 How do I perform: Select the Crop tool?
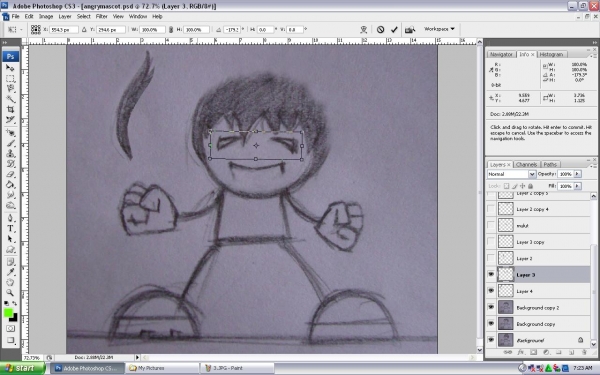[x=10, y=109]
